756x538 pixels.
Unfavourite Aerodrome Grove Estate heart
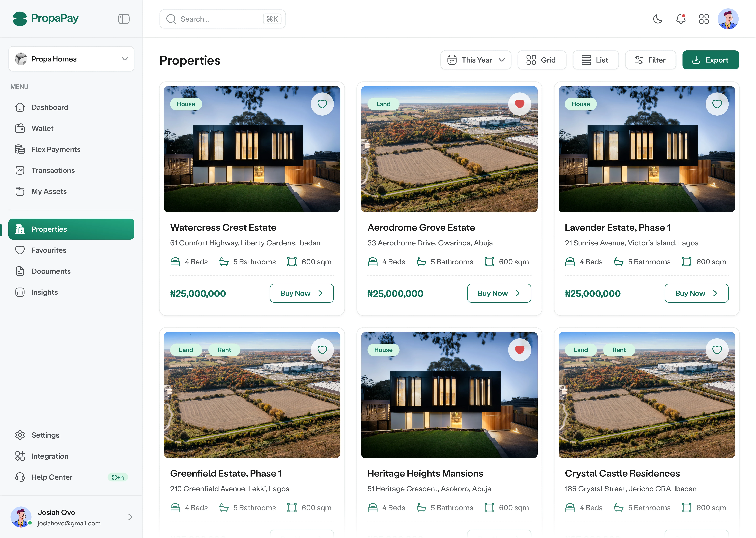519,104
